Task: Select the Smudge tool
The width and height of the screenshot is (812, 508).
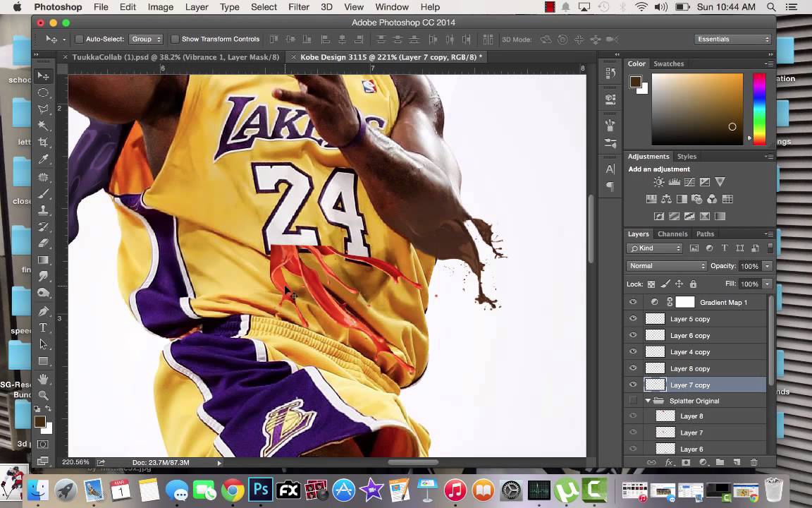Action: tap(44, 277)
